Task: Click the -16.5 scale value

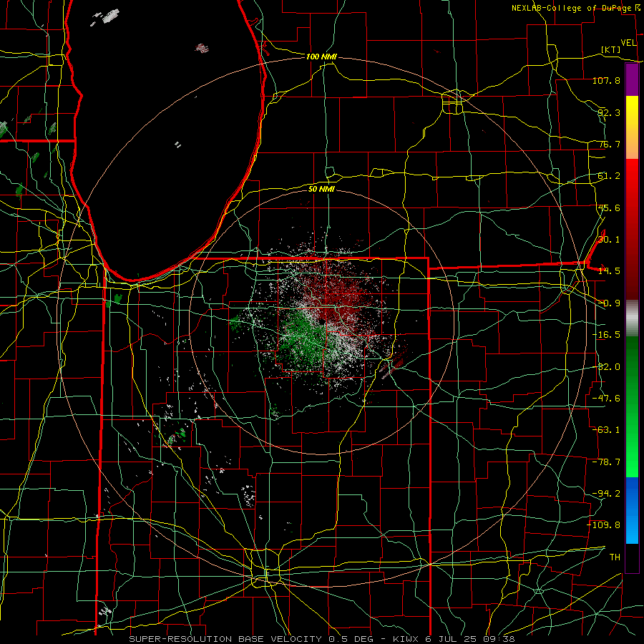Action: coord(606,335)
